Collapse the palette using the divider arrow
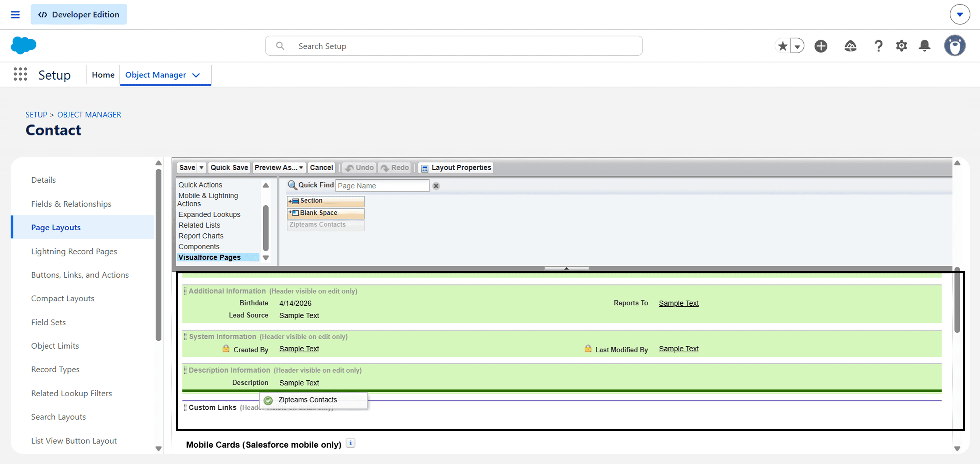The image size is (980, 464). 566,268
